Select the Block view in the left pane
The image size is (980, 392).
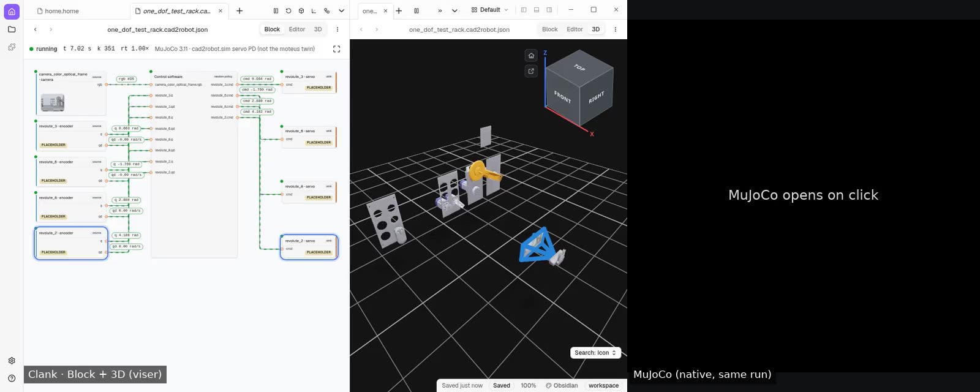coord(272,29)
